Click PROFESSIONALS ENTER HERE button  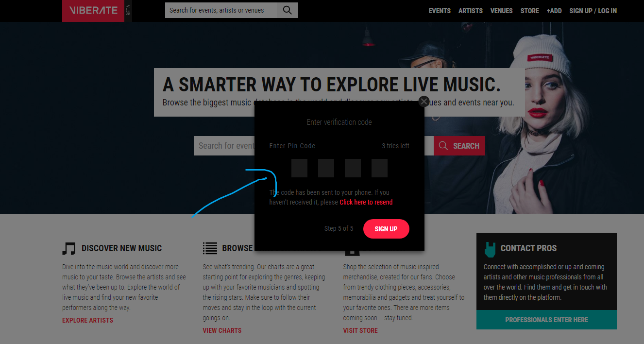point(546,320)
